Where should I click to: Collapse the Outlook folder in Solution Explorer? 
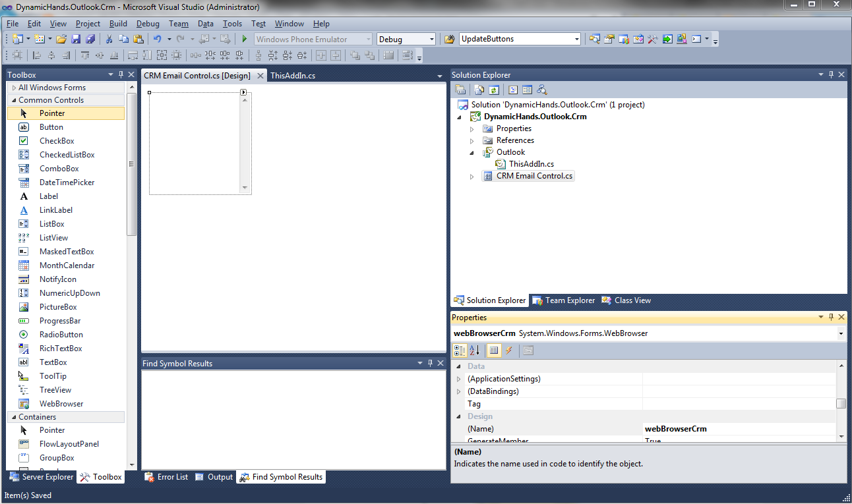coord(471,152)
